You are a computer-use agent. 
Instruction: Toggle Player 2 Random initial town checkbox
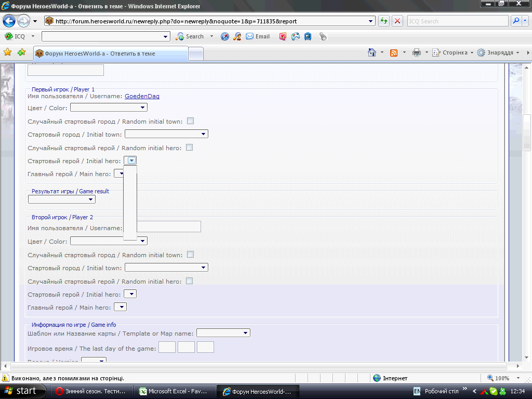(190, 255)
